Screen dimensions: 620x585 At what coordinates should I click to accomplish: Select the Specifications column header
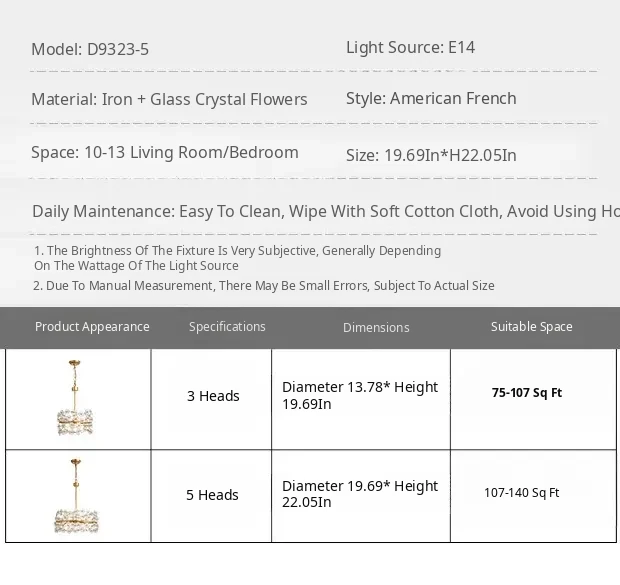(x=227, y=327)
